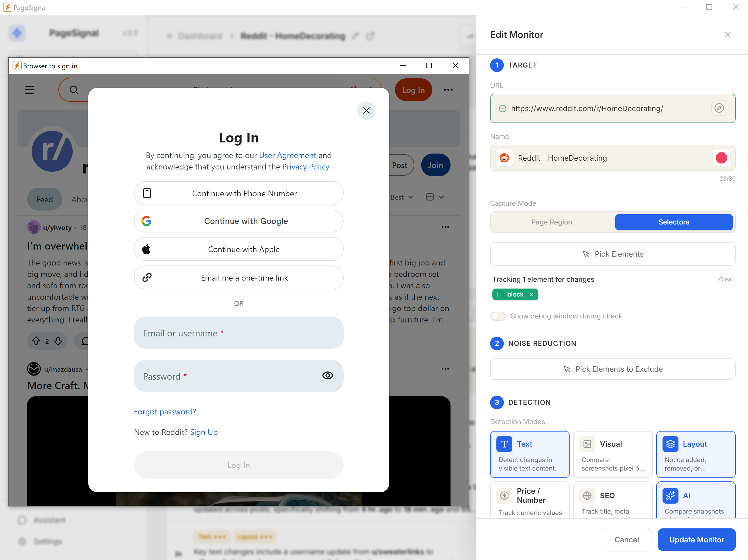
Task: Close the Edit Monitor panel
Action: (728, 35)
